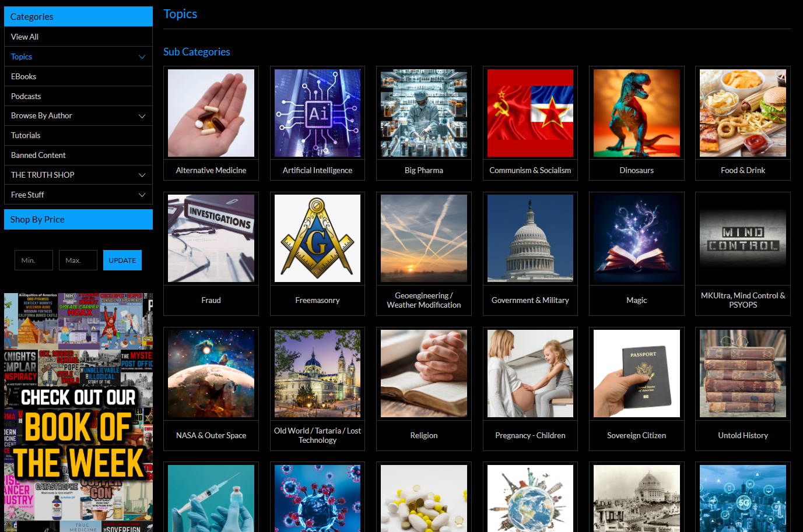
Task: Click the Mind Control category image
Action: [x=743, y=238]
